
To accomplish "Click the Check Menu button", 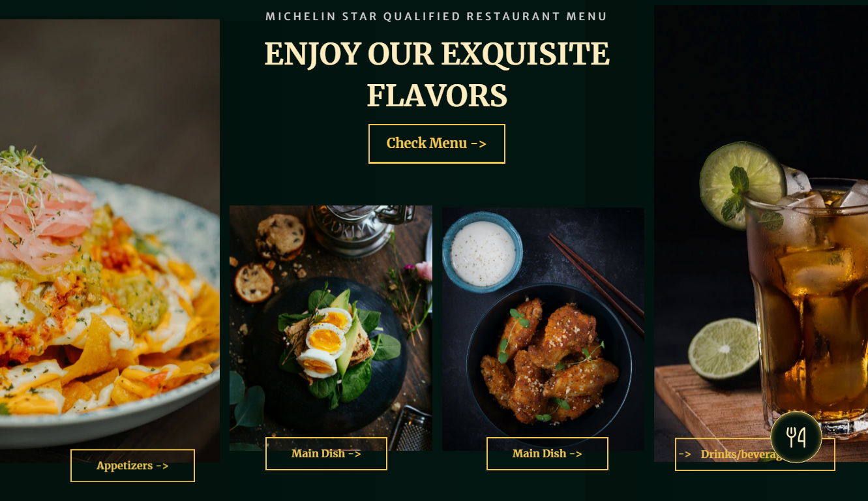I will (437, 144).
